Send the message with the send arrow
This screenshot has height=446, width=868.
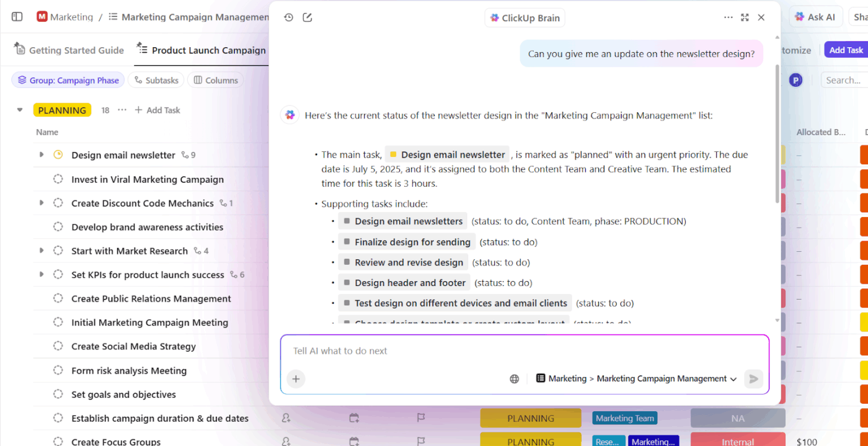[753, 378]
